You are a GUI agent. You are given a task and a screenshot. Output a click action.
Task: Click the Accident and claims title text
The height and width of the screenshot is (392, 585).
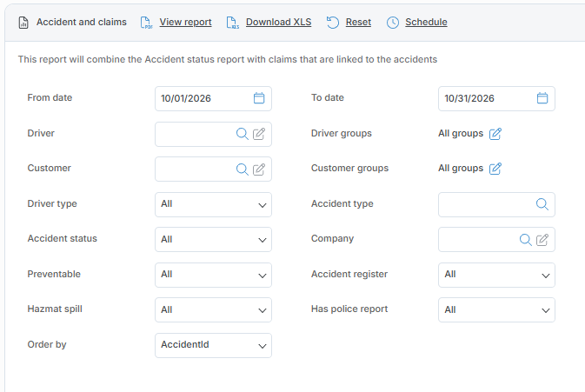coord(82,22)
